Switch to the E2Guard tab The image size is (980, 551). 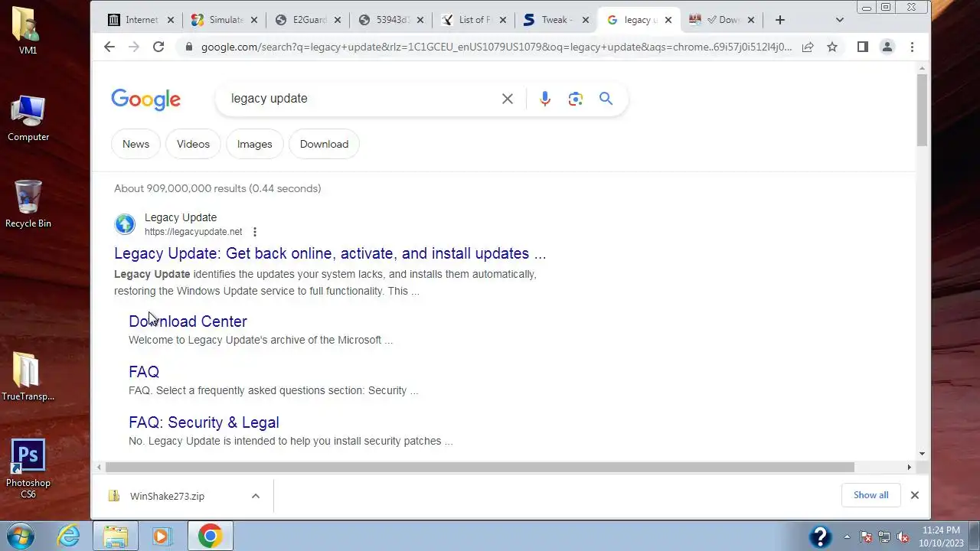pyautogui.click(x=308, y=20)
